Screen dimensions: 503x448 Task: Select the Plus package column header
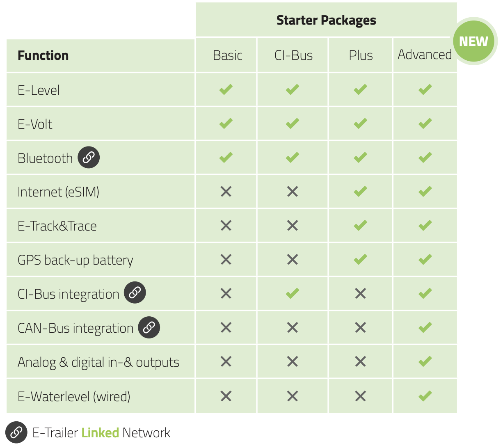pyautogui.click(x=361, y=55)
